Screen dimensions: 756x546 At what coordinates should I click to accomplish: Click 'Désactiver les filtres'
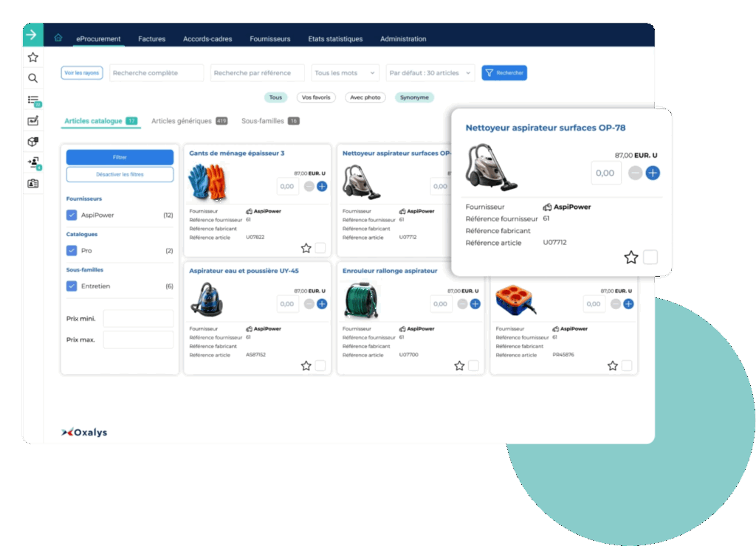tap(120, 174)
